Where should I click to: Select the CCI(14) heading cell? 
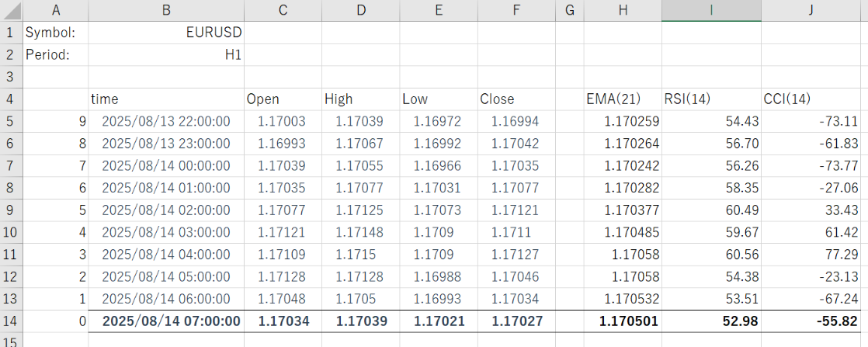(814, 99)
